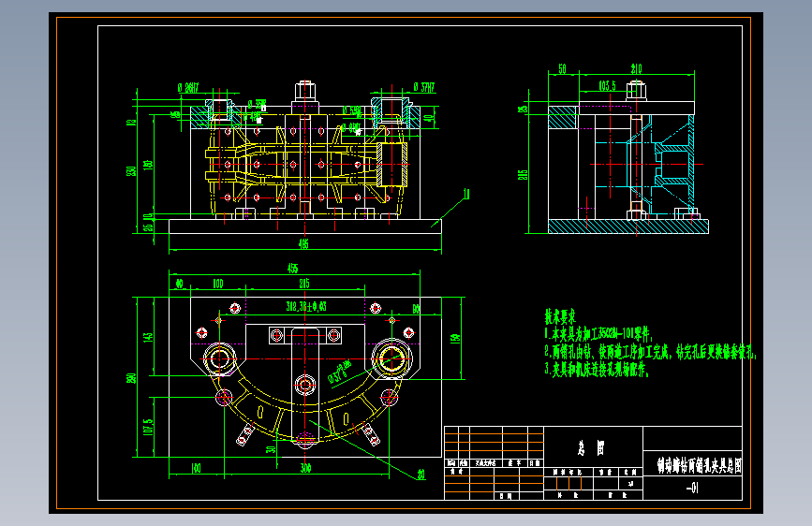Click the 技术要求 heading in green notes
This screenshot has width=812, height=526.
[560, 316]
